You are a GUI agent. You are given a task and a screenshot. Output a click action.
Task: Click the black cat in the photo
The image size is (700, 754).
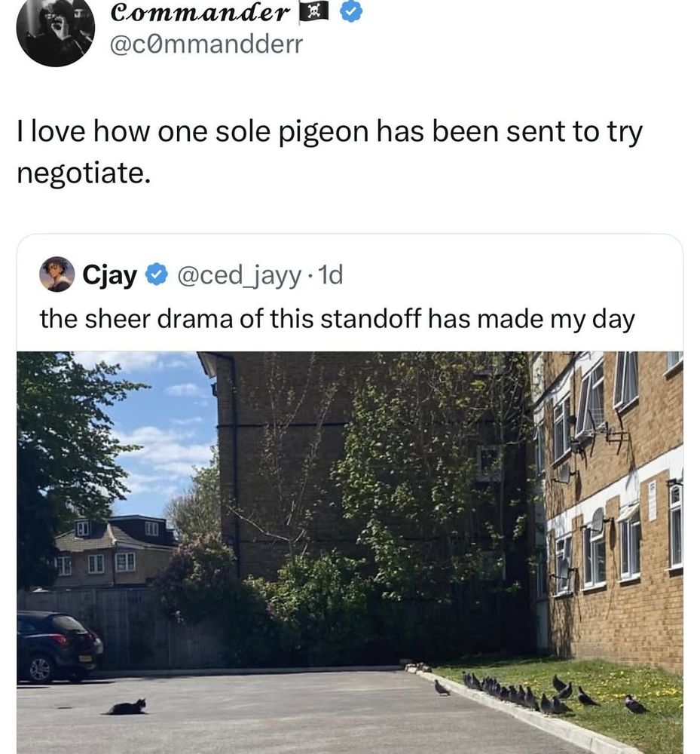pyautogui.click(x=127, y=707)
